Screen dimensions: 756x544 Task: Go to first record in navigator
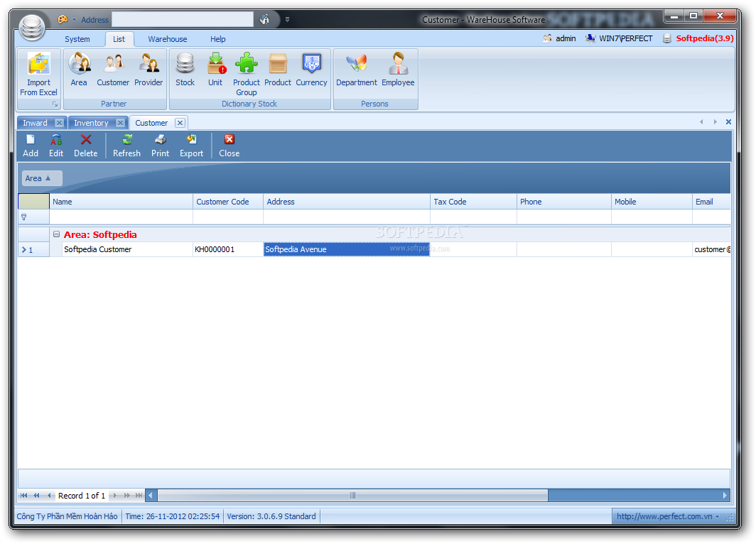pos(23,495)
